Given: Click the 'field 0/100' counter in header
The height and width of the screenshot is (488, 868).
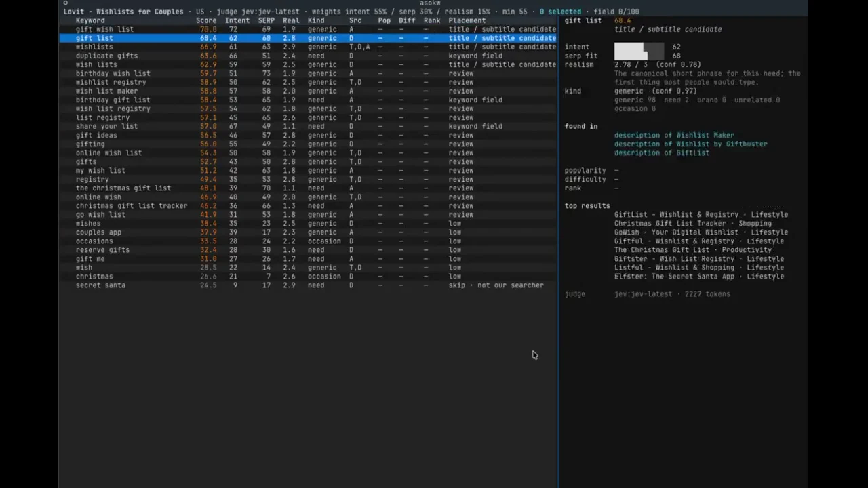Looking at the screenshot, I should tap(616, 12).
